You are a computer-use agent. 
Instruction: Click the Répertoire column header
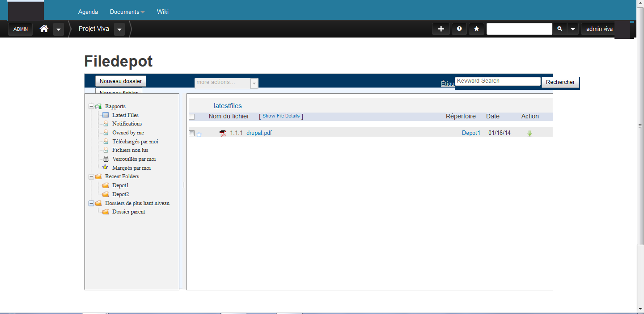461,116
